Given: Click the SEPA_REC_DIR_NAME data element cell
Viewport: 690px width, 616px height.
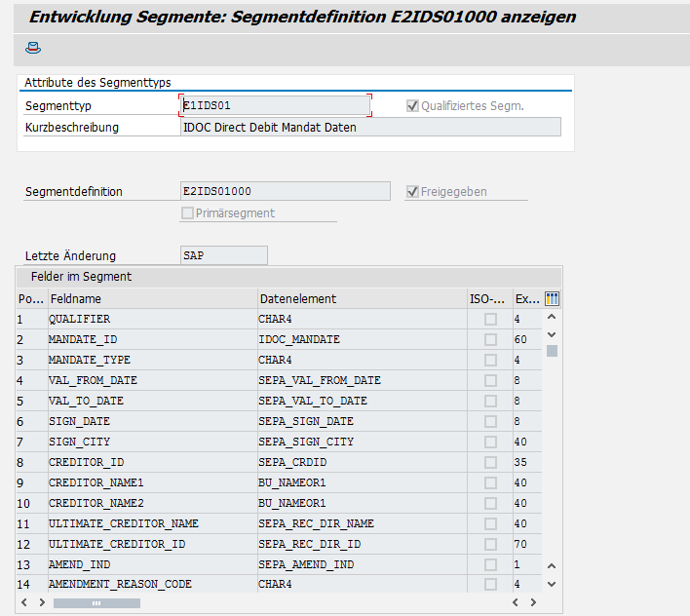Looking at the screenshot, I should tap(363, 523).
